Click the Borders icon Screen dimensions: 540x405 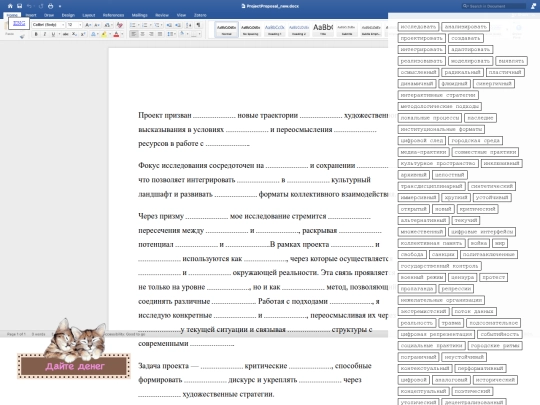(194, 34)
